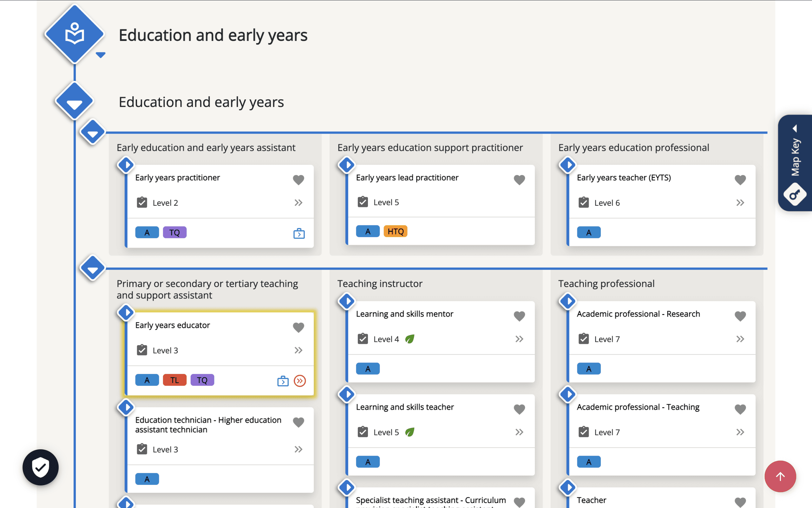Screen dimensions: 812x508
Task: Open progression arrows on Learning and skills mentor
Action: pos(519,339)
